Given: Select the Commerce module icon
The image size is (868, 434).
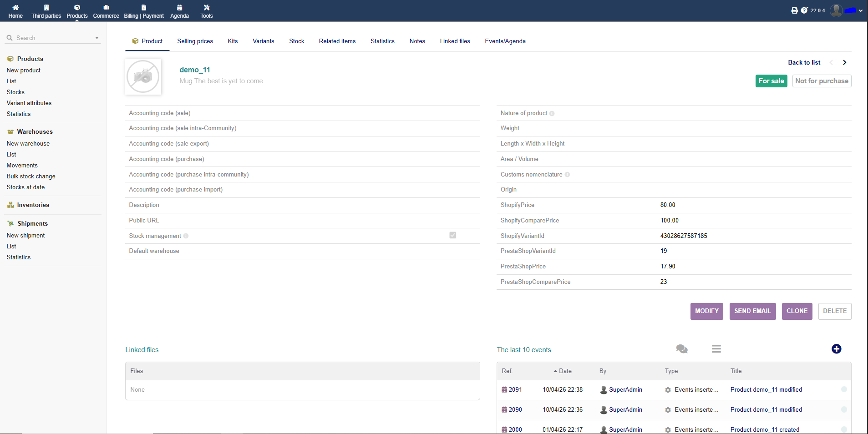Looking at the screenshot, I should pyautogui.click(x=106, y=10).
